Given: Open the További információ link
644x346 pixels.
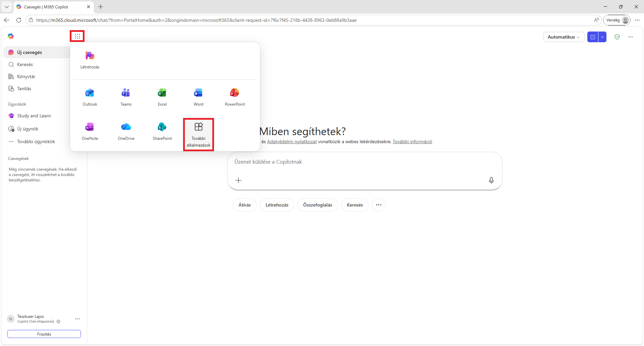Looking at the screenshot, I should click(412, 141).
